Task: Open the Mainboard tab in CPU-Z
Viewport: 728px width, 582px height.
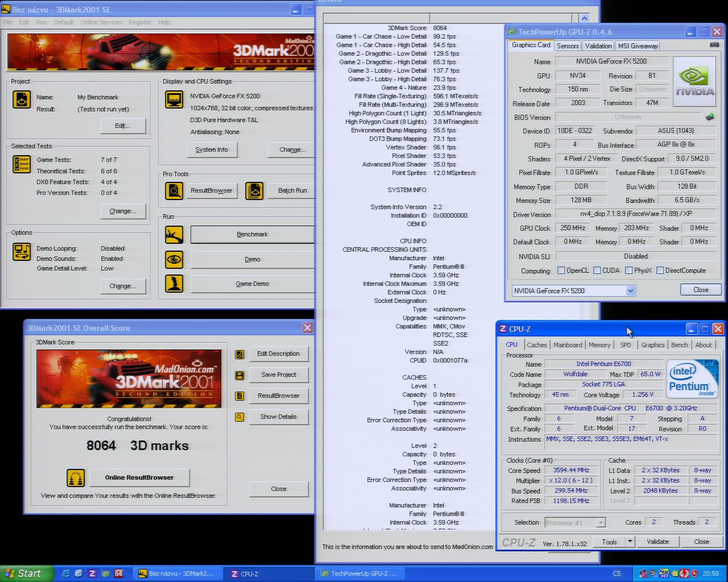Action: coord(567,345)
